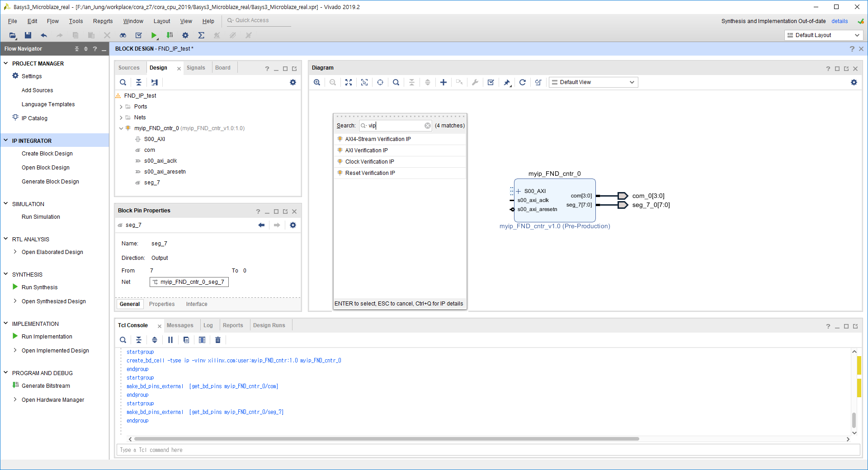Click Run Implementation in the Flow Navigator
The image size is (868, 470).
[x=47, y=337]
